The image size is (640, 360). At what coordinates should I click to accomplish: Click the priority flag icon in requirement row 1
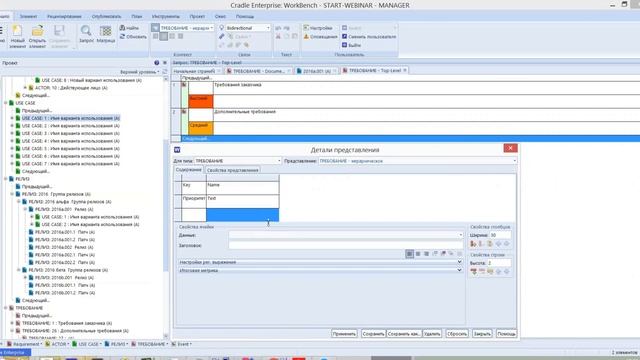pyautogui.click(x=184, y=84)
